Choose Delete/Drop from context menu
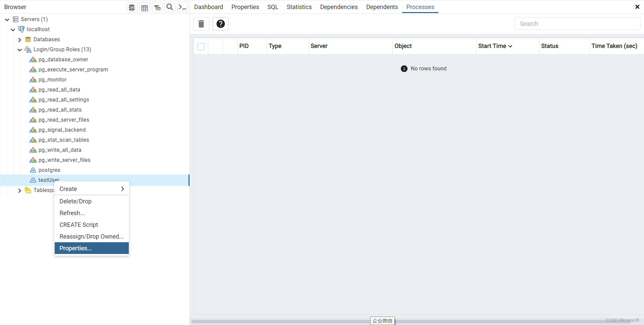644x325 pixels. (x=92, y=201)
